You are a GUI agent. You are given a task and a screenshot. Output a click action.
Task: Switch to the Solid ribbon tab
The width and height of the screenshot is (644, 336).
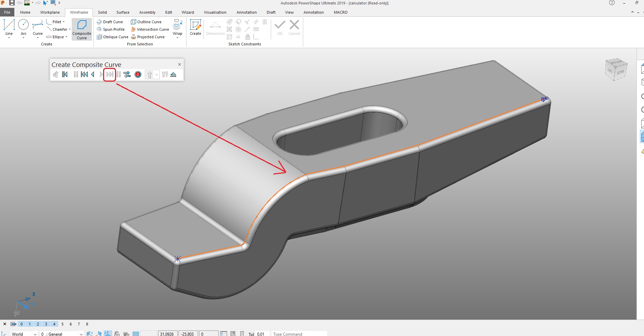point(102,12)
